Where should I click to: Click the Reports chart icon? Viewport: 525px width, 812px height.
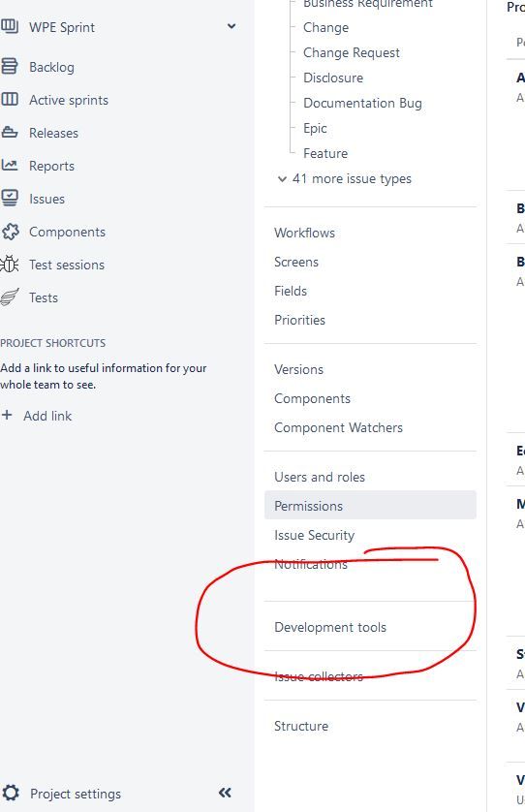tap(10, 165)
